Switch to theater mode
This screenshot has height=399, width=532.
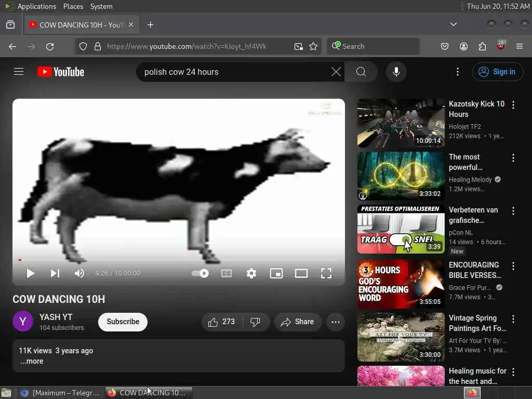coord(301,273)
